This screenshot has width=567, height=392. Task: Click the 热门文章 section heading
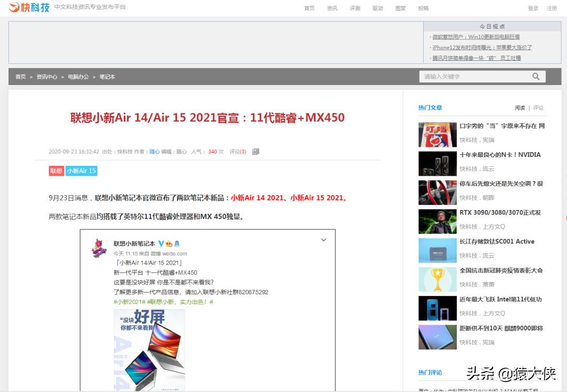[x=430, y=107]
